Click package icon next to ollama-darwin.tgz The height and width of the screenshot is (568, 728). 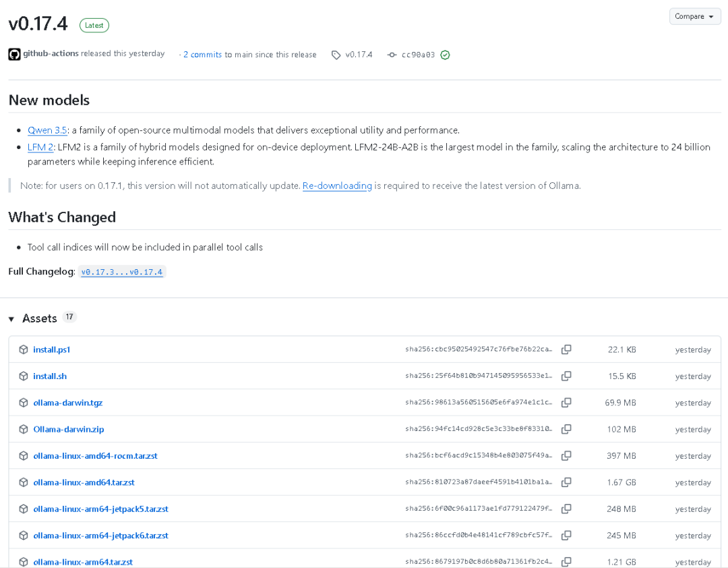pos(23,403)
